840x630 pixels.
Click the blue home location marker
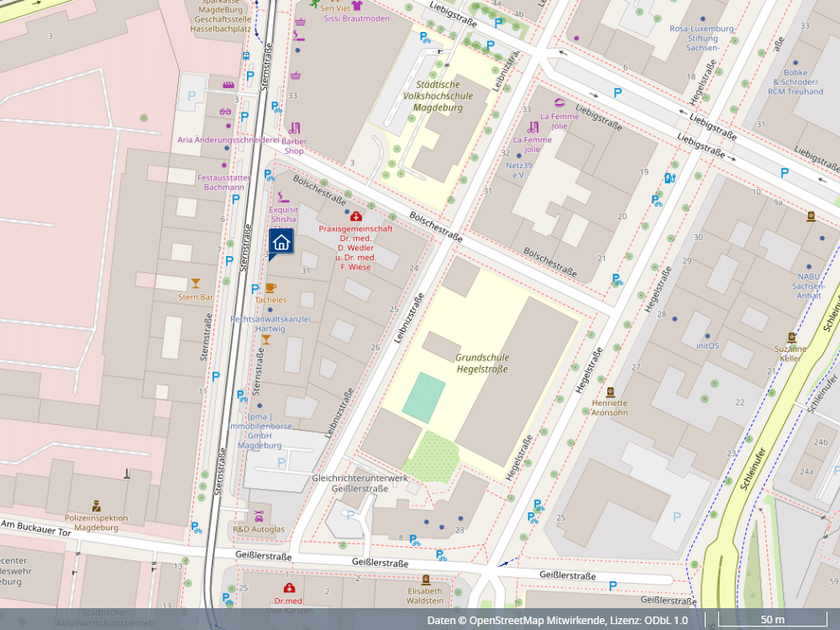pos(281,244)
